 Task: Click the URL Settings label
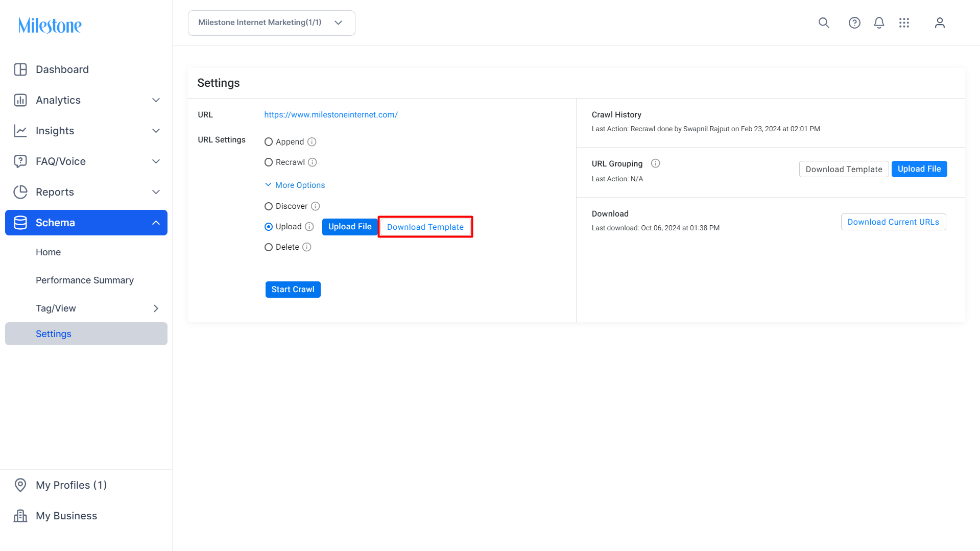[x=222, y=140]
